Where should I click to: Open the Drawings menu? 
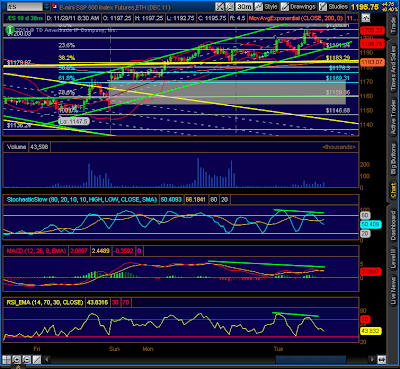point(298,6)
